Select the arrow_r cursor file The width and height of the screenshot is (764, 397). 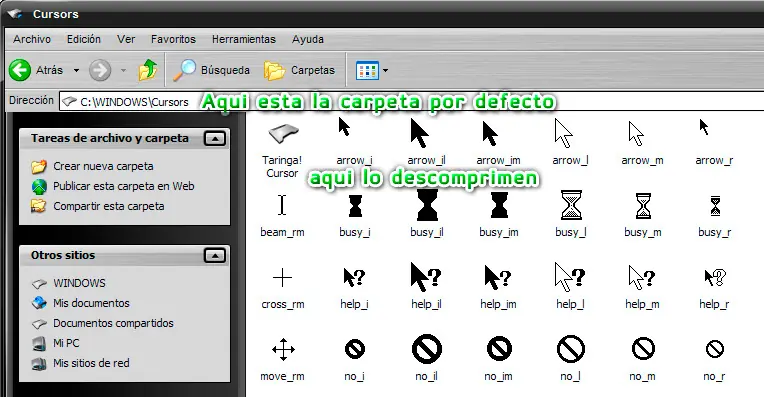pyautogui.click(x=714, y=141)
